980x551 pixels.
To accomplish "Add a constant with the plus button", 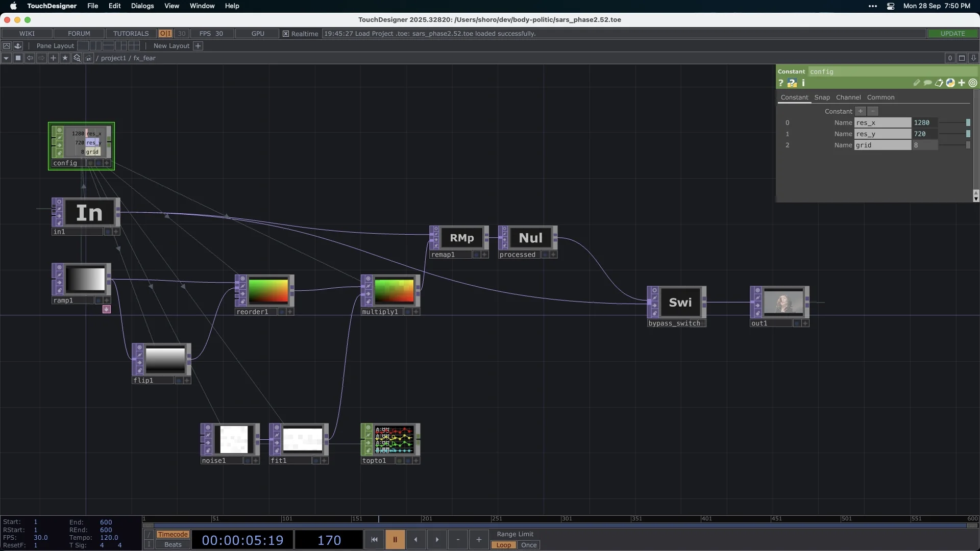I will (861, 111).
